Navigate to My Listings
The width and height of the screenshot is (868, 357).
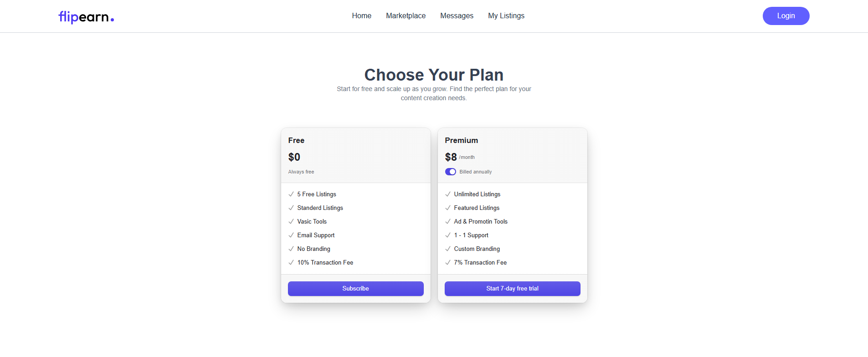pyautogui.click(x=506, y=16)
